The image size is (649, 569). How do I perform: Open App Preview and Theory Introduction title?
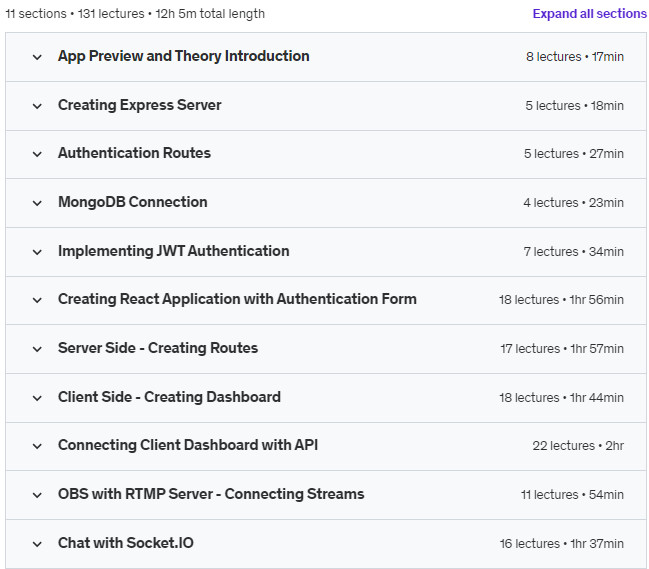(183, 56)
